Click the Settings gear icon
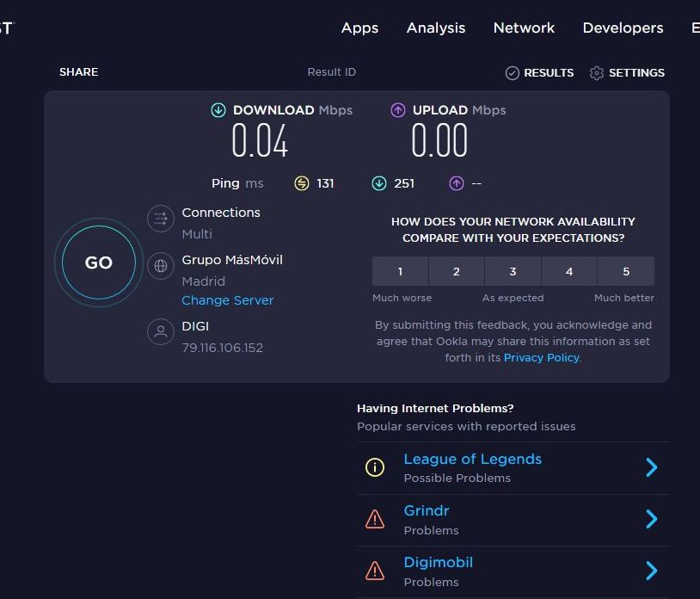 point(597,73)
